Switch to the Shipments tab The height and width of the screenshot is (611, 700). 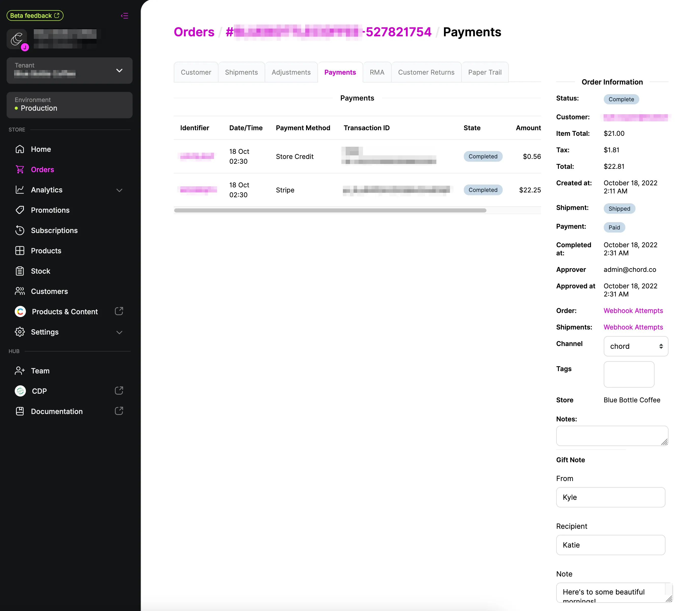[x=242, y=72]
